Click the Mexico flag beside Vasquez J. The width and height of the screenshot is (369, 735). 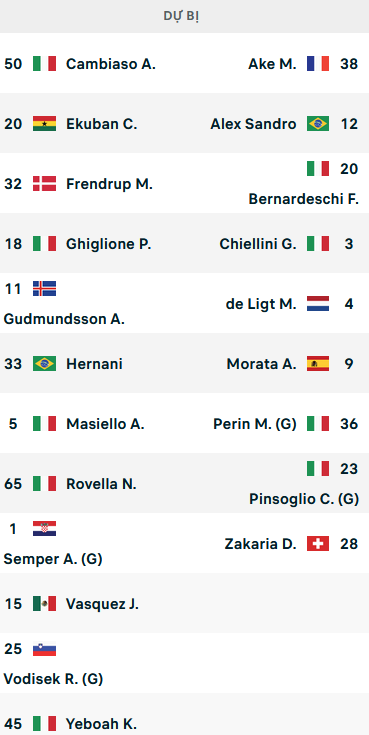tap(45, 604)
